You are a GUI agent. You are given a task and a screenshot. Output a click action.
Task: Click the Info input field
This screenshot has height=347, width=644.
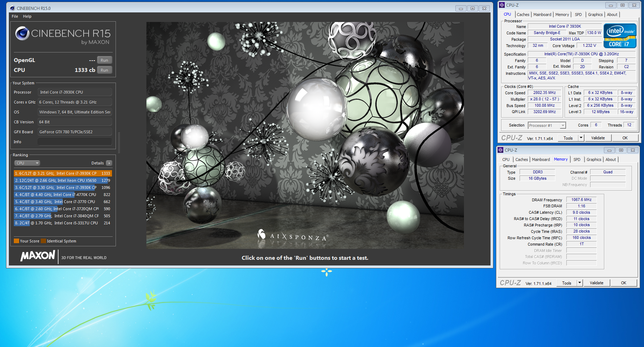(x=75, y=142)
